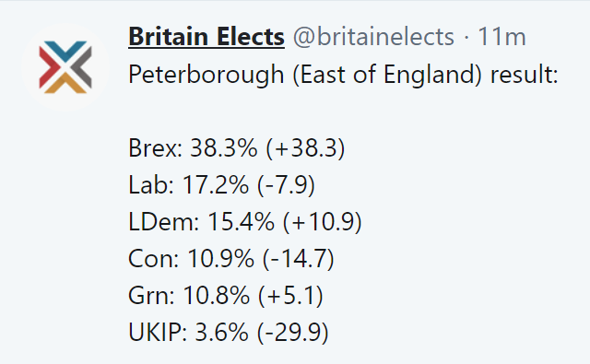Click the '(-29.9)' change figure
Screen dimensions: 590x364
[x=293, y=332]
